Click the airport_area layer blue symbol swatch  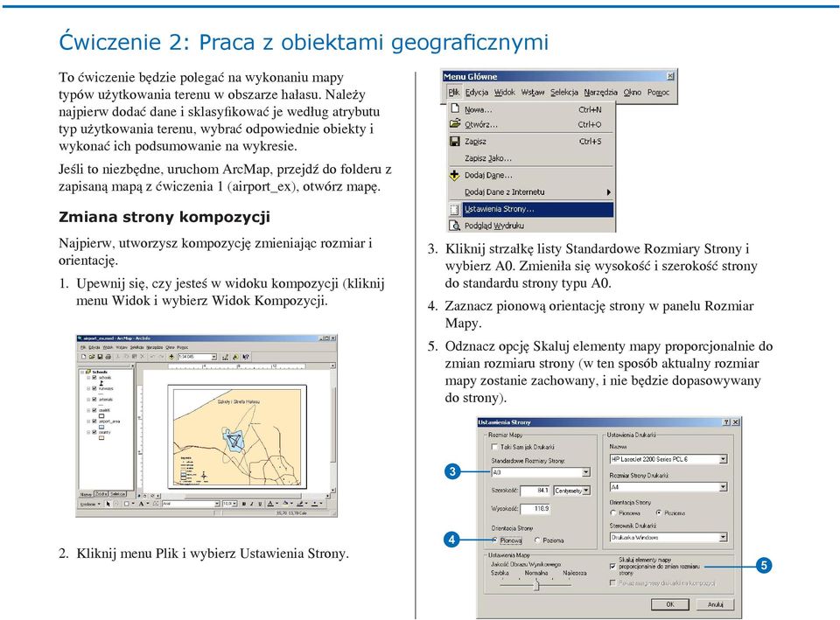(x=101, y=427)
